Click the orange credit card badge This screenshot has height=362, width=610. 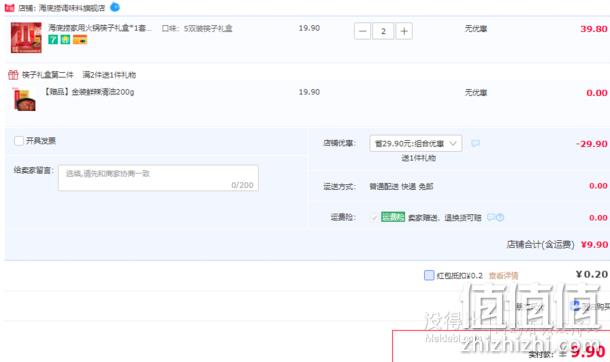point(80,39)
